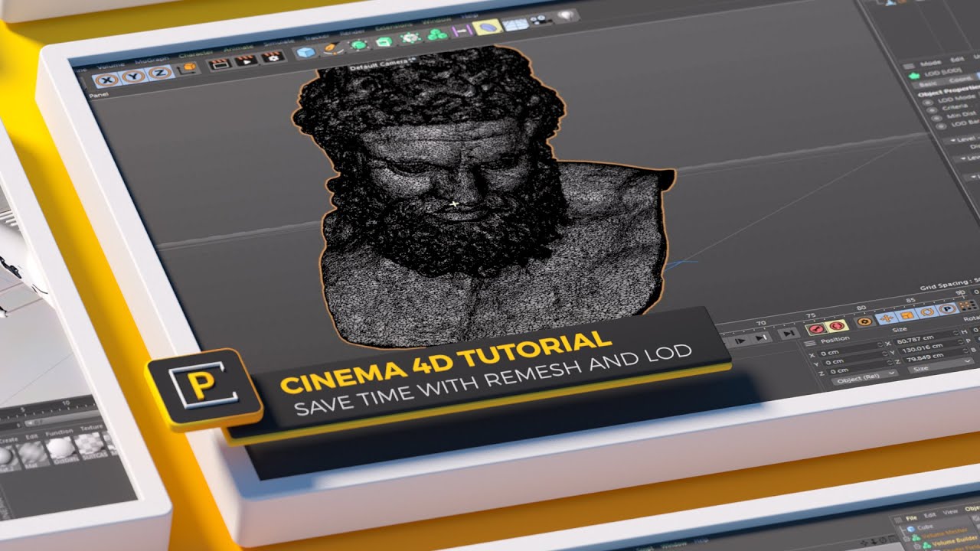980x551 pixels.
Task: Select the blue Cube primitive icon
Action: coord(305,53)
